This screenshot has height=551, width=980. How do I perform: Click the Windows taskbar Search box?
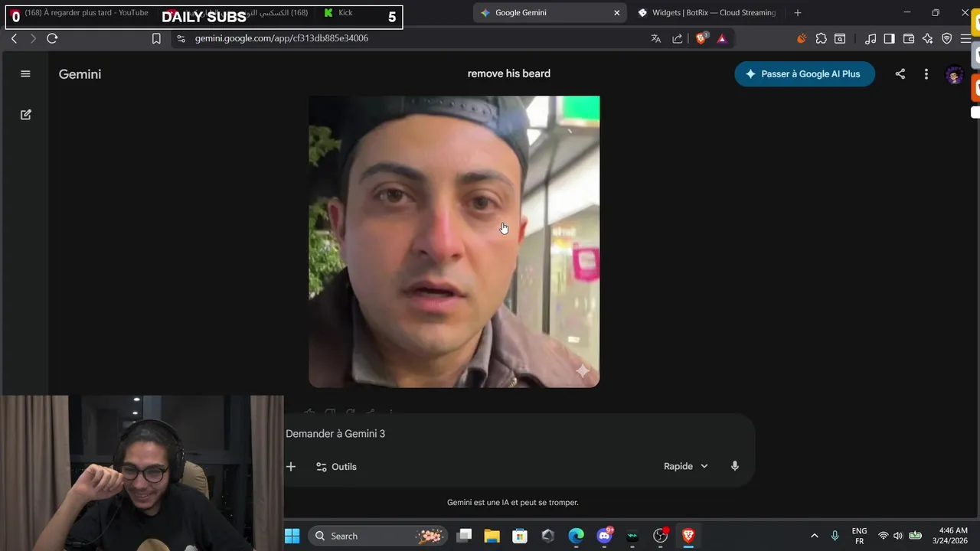pos(378,536)
